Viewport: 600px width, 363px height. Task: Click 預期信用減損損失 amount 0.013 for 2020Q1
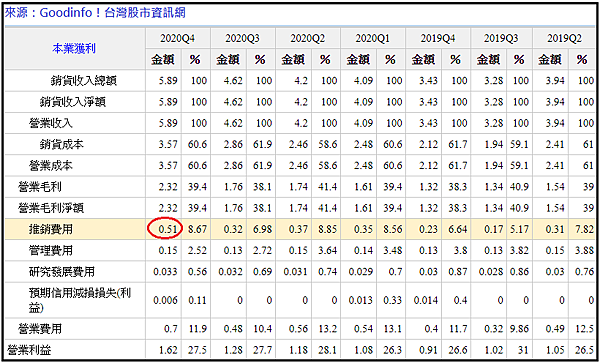(x=360, y=300)
